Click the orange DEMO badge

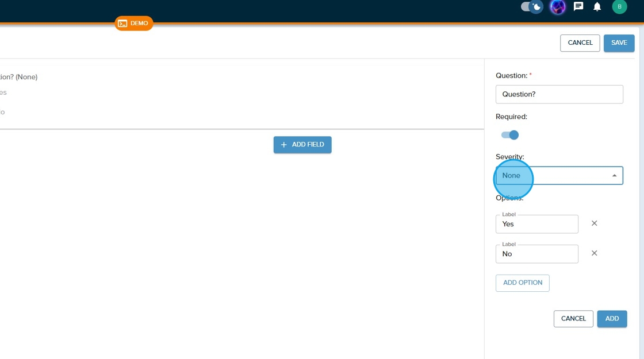133,24
